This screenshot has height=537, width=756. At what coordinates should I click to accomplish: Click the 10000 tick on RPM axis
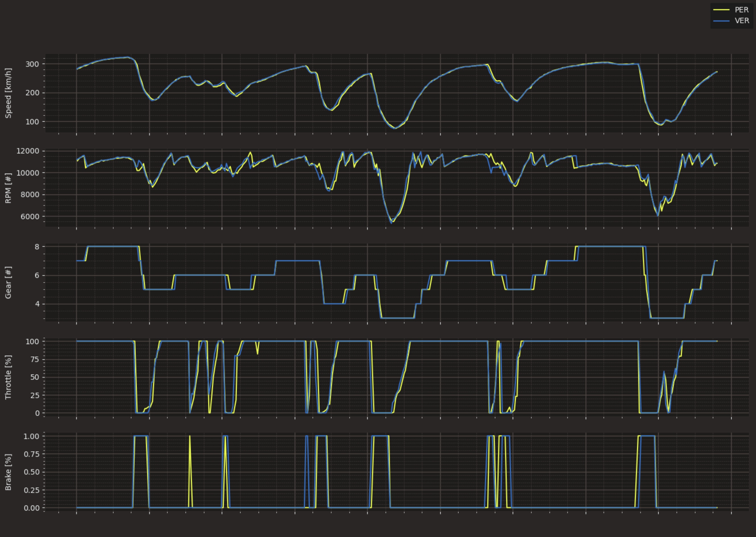click(x=28, y=173)
